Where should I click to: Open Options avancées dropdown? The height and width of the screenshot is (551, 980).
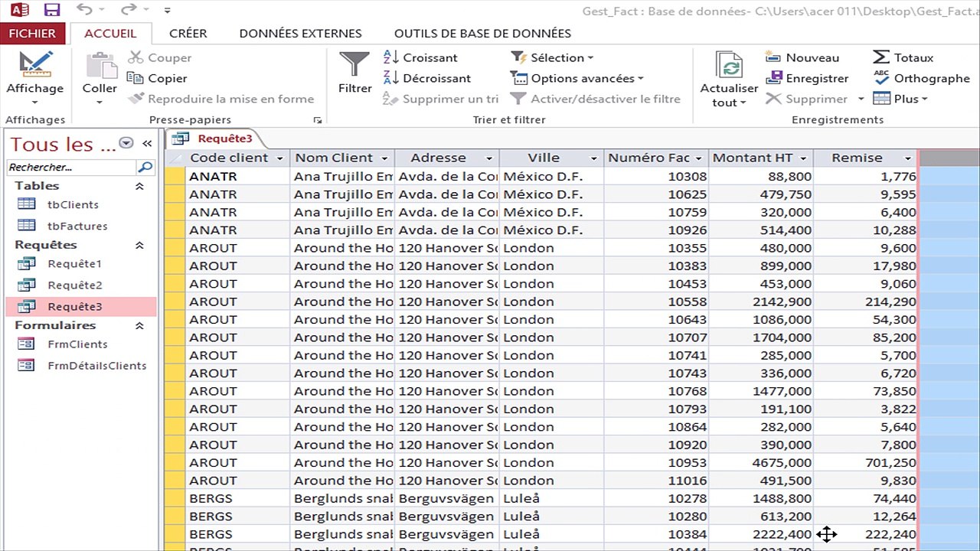click(577, 78)
